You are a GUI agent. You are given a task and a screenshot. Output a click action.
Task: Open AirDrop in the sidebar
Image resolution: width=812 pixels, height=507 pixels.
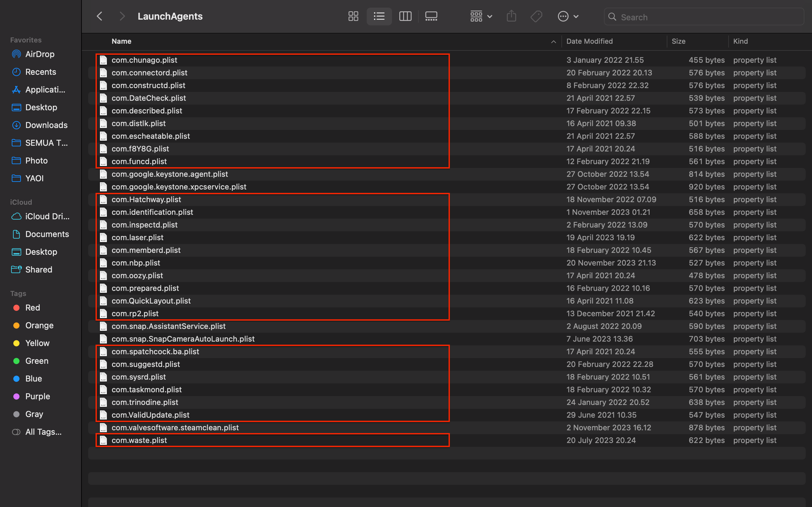[x=40, y=54]
